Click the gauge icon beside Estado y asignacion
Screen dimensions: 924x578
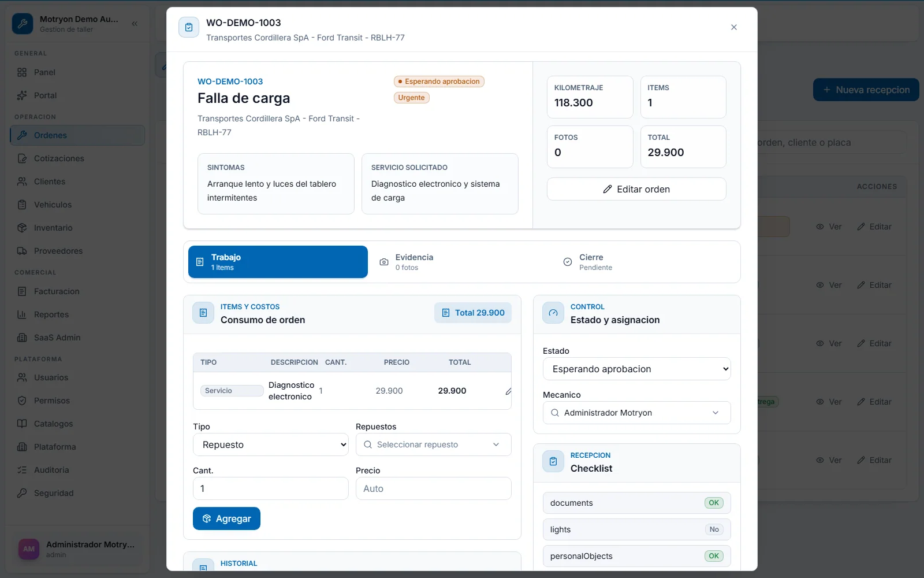(553, 313)
